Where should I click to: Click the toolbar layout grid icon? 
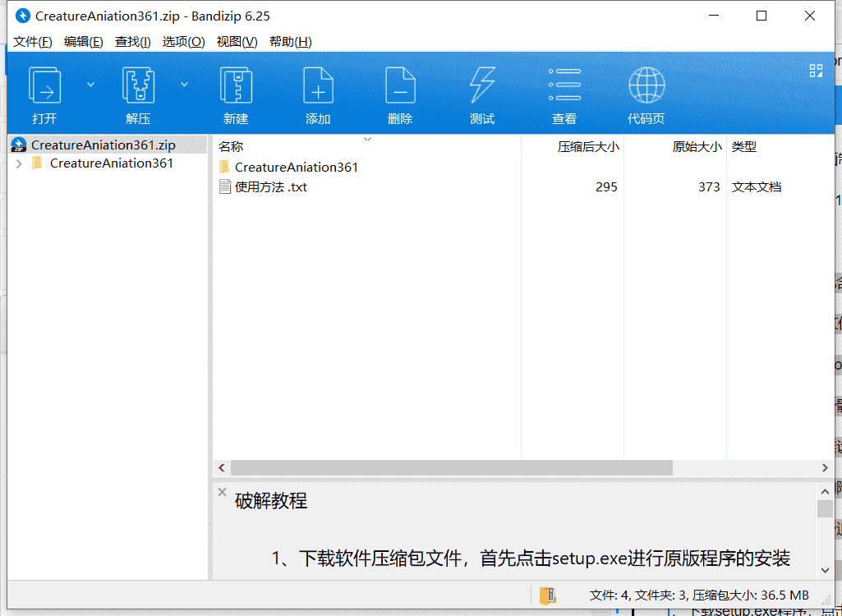click(x=816, y=71)
